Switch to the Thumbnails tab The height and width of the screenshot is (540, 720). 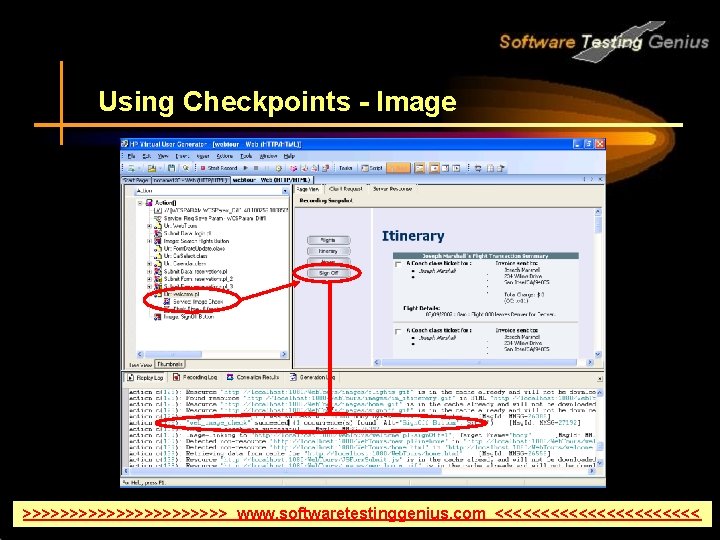pyautogui.click(x=170, y=364)
